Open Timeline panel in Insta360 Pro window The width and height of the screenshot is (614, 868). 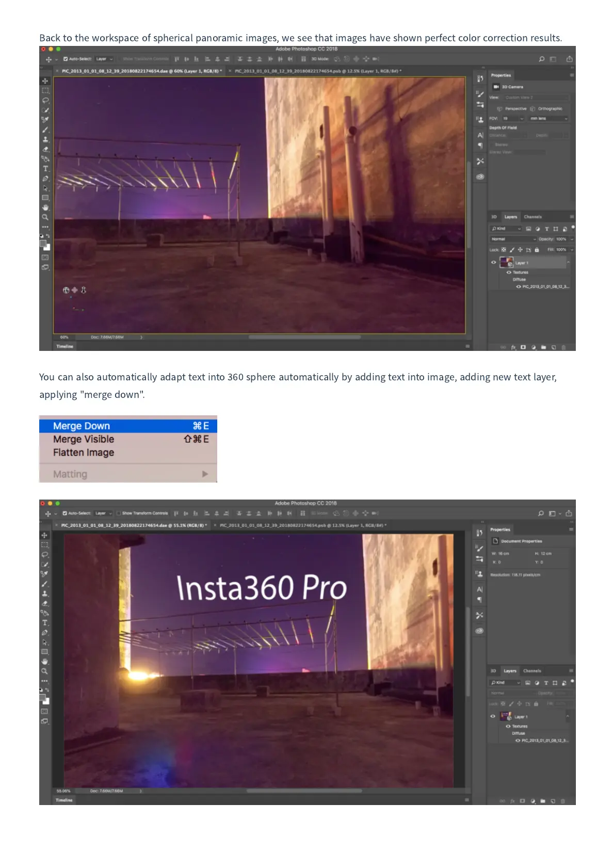click(x=64, y=800)
